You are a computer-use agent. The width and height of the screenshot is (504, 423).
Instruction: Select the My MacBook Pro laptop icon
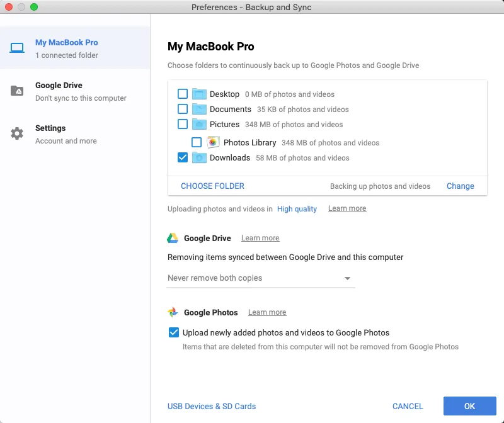tap(18, 47)
